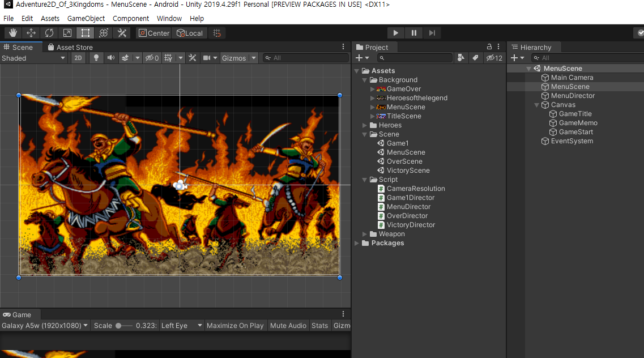
Task: Toggle 2D view in Scene
Action: [78, 58]
